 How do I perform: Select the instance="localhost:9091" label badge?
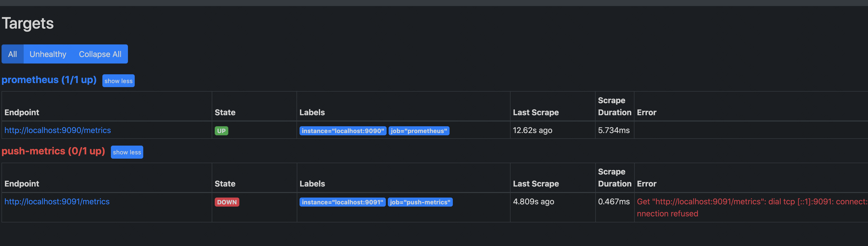(x=342, y=202)
